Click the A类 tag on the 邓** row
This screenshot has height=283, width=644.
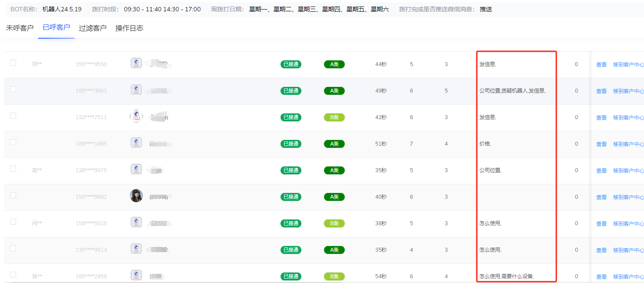pyautogui.click(x=334, y=64)
